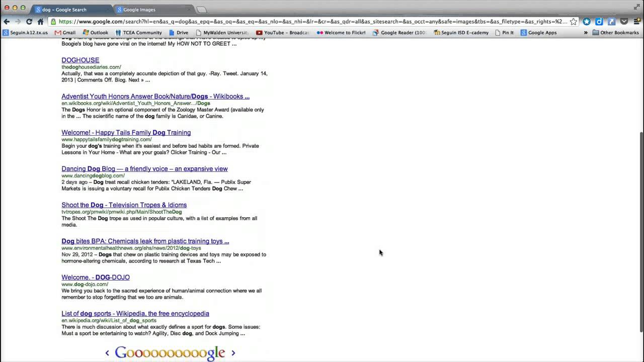644x362 pixels.
Task: Click the environmentalhealthnews.org URL text
Action: [x=131, y=248]
